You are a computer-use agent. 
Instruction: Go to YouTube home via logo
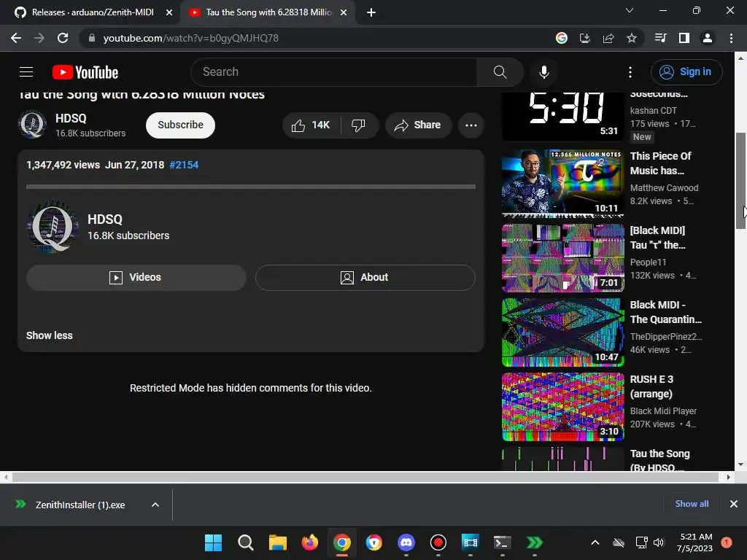coord(85,72)
